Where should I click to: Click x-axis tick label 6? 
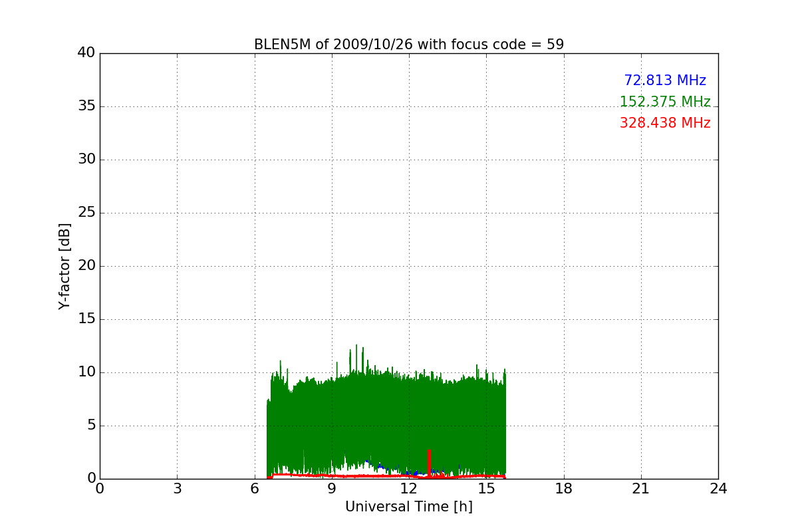coord(254,489)
